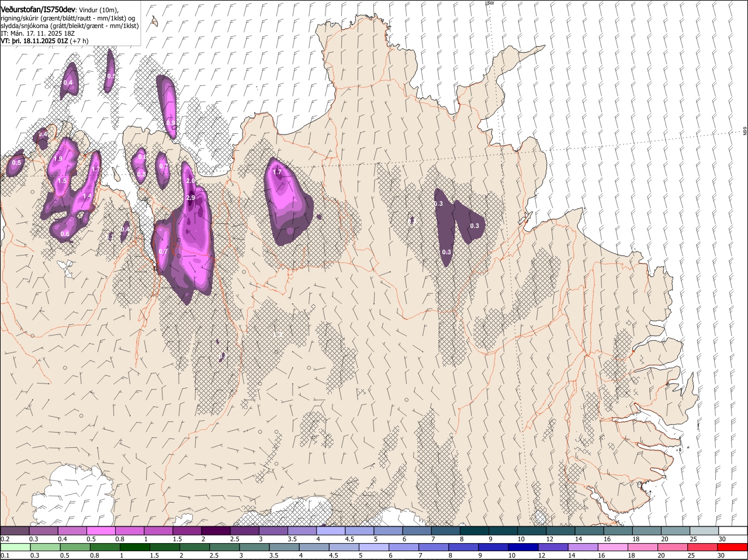The height and width of the screenshot is (560, 748).
Task: Click the 'slydda/snjókoma' legend description line
Action: pyautogui.click(x=70, y=26)
